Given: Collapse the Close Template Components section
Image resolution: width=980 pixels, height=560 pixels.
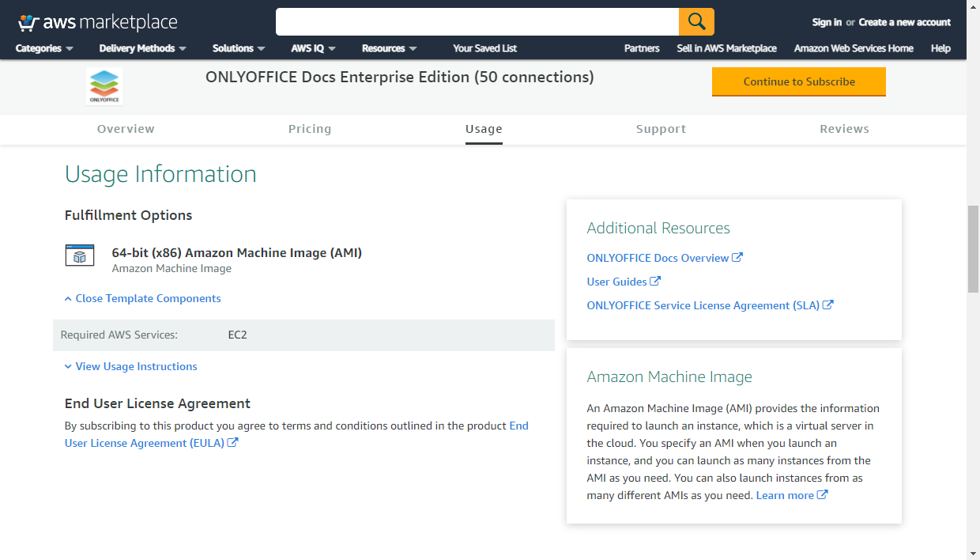Looking at the screenshot, I should point(143,298).
